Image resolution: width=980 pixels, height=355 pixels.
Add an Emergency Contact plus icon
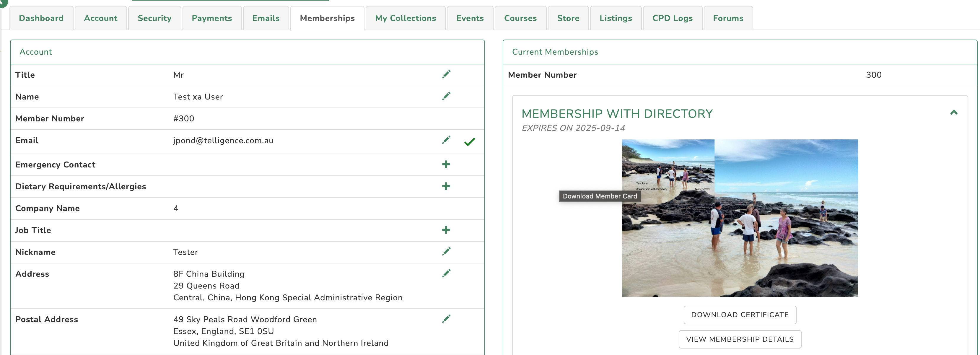coord(446,165)
